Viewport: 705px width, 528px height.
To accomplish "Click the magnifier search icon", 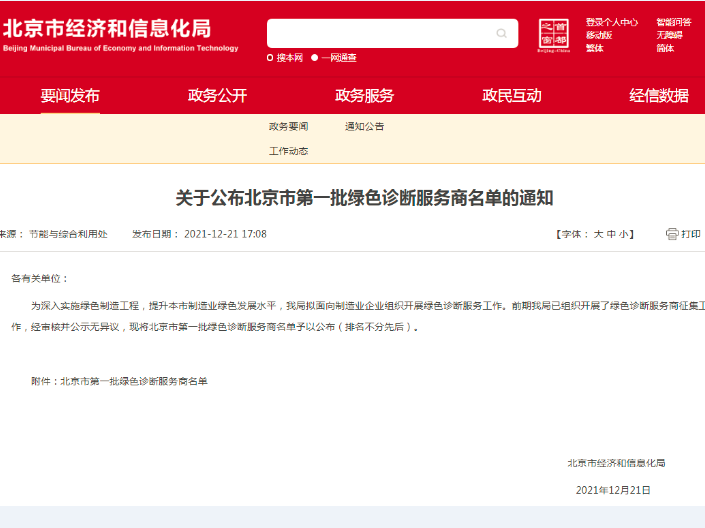I will (502, 34).
